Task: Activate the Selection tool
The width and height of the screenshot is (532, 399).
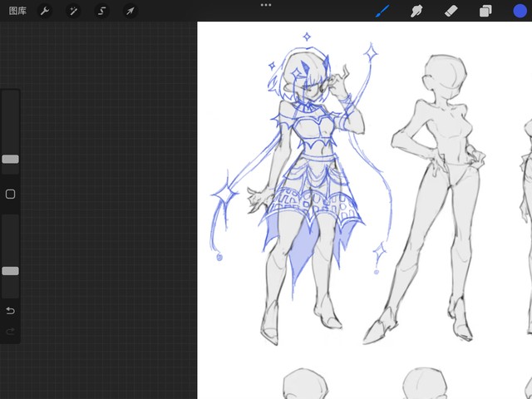Action: coord(101,11)
